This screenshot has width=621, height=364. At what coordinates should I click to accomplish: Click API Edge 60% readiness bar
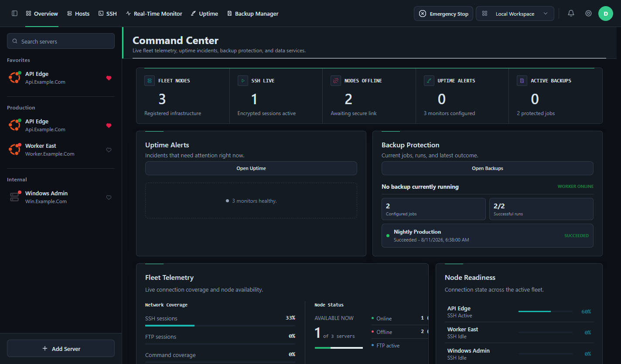click(546, 311)
